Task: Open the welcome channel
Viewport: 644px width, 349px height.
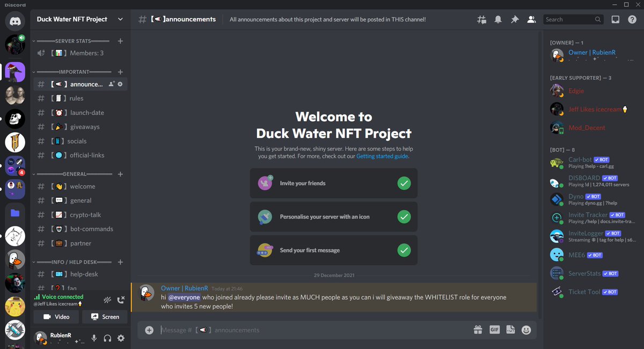Action: point(80,187)
